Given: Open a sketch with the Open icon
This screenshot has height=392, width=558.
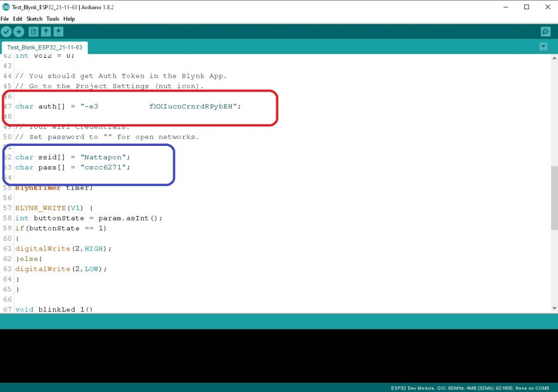Looking at the screenshot, I should coord(46,32).
